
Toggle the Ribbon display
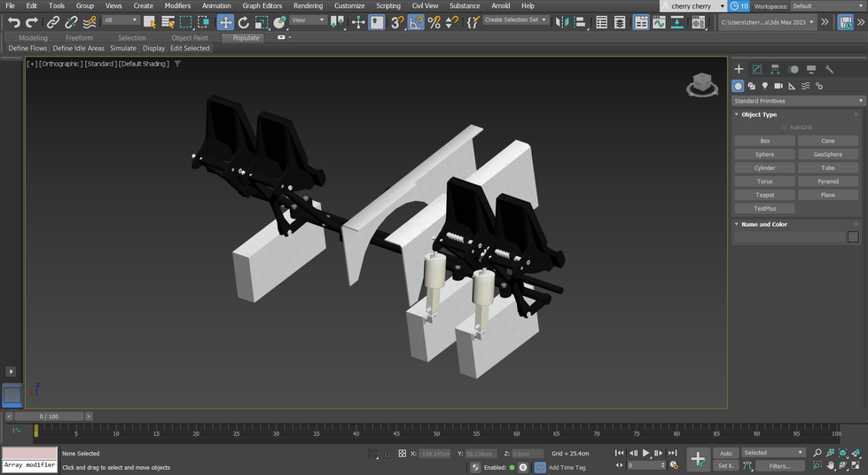point(641,22)
